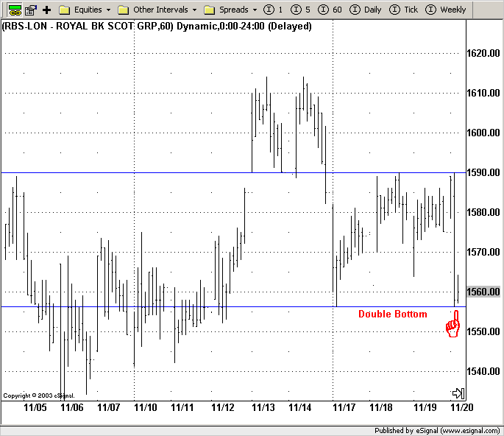Click the 1580.00 price axis label

483,212
